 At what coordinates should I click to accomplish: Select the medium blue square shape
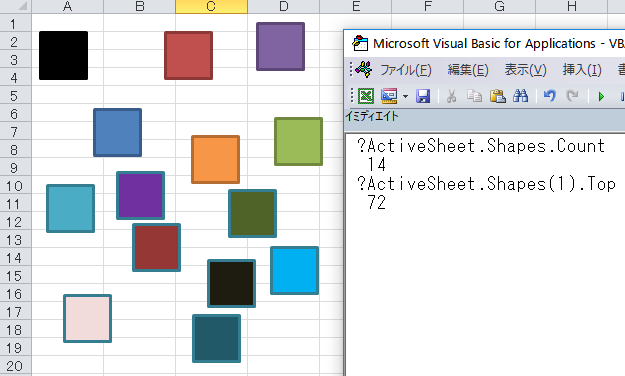point(118,132)
